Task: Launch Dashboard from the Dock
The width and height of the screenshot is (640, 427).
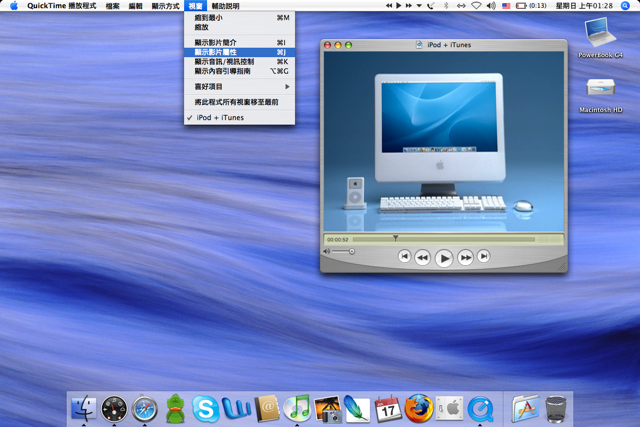Action: pos(114,409)
